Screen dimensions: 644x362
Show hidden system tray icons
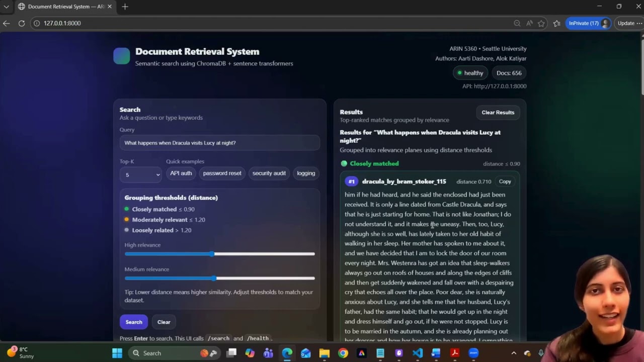click(x=514, y=353)
